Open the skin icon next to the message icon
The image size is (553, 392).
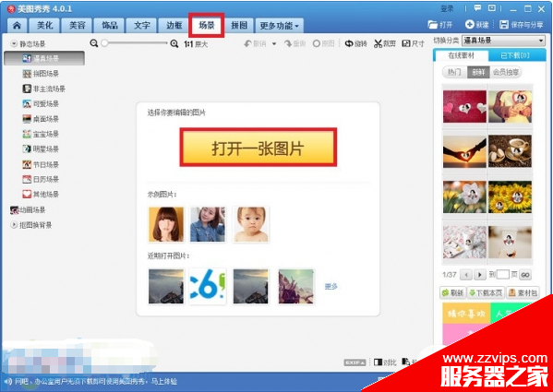coord(492,8)
